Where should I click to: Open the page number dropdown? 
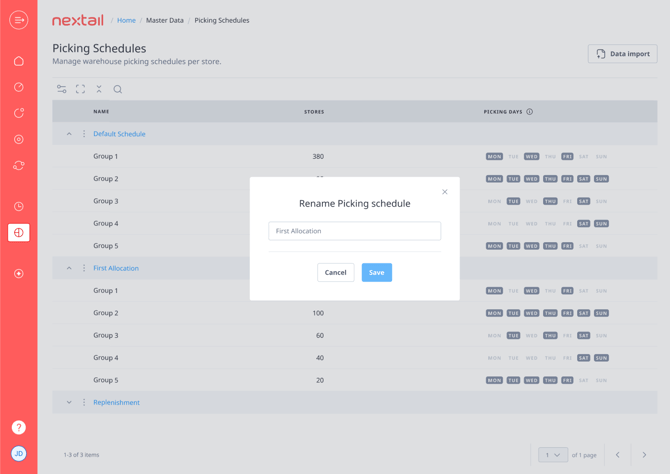553,455
